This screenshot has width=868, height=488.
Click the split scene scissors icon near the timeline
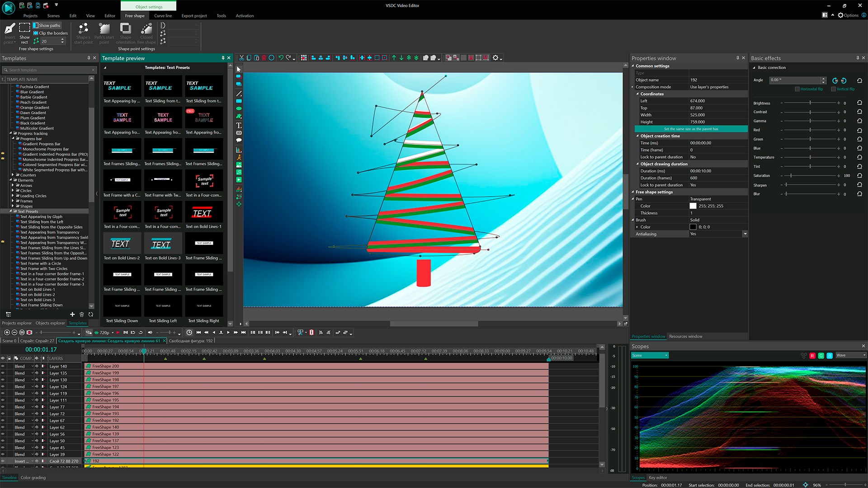click(300, 333)
